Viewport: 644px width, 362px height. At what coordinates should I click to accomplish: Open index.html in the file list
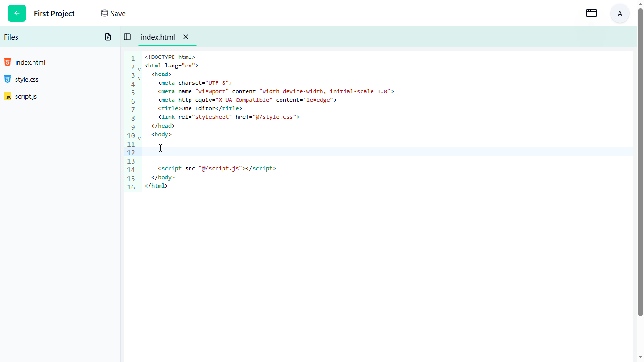pos(30,62)
